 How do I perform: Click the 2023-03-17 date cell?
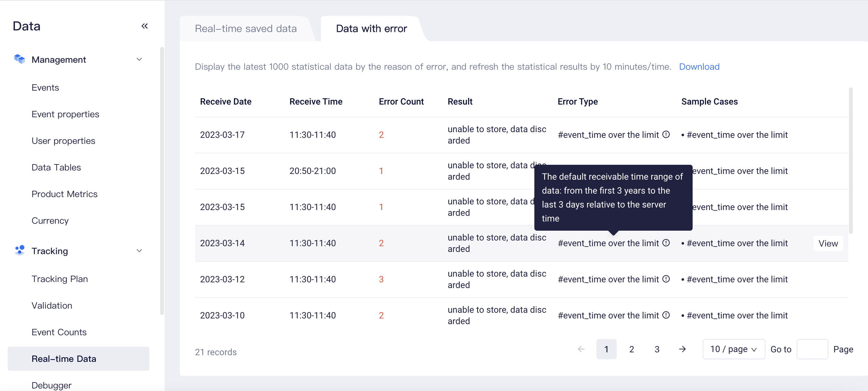click(x=223, y=135)
